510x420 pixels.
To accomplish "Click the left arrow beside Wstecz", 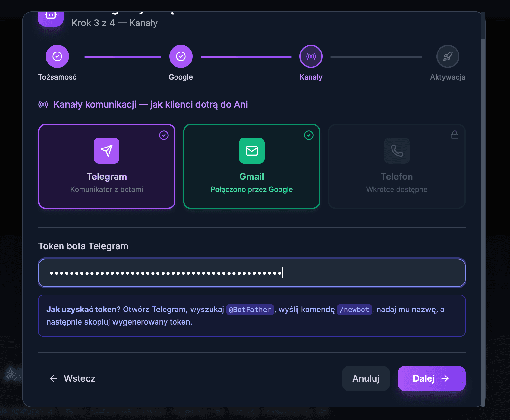I will click(53, 378).
